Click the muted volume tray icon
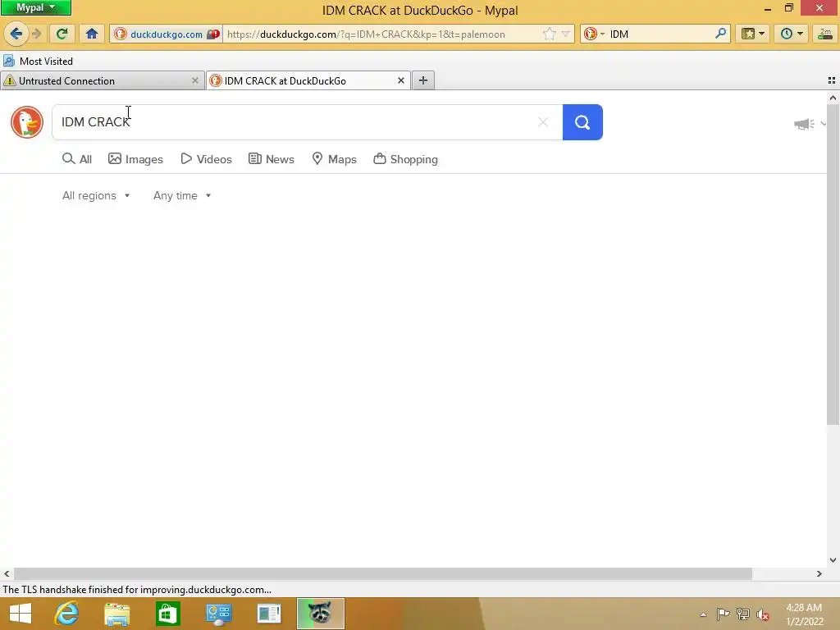 click(762, 614)
